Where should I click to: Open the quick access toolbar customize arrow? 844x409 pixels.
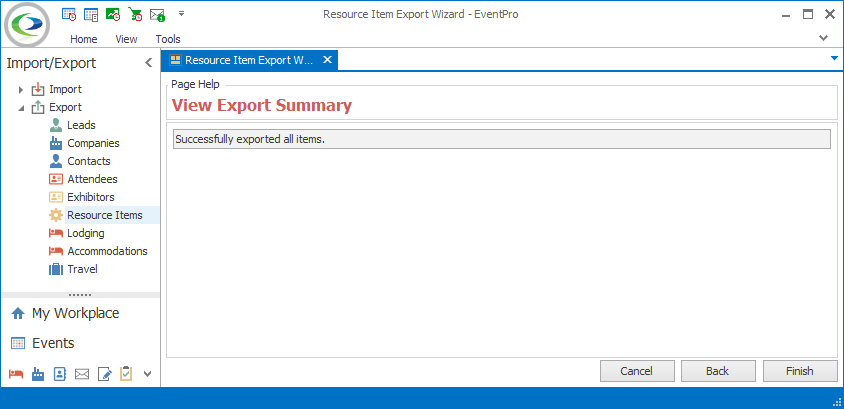tap(181, 13)
